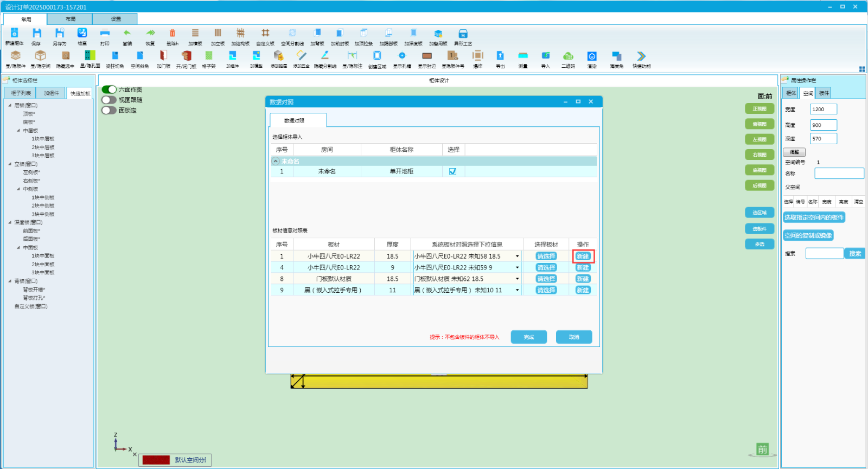
Task: Click the 搜索 button
Action: pos(855,254)
